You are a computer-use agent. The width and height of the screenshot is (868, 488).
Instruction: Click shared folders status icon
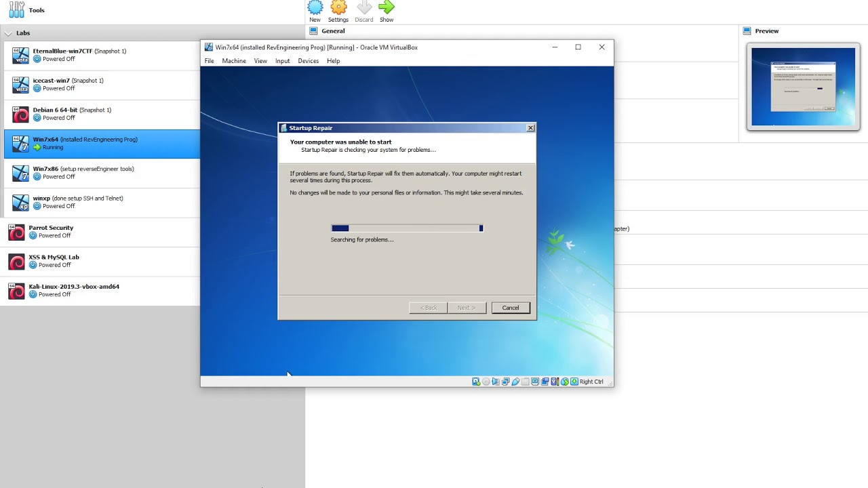[x=526, y=382]
